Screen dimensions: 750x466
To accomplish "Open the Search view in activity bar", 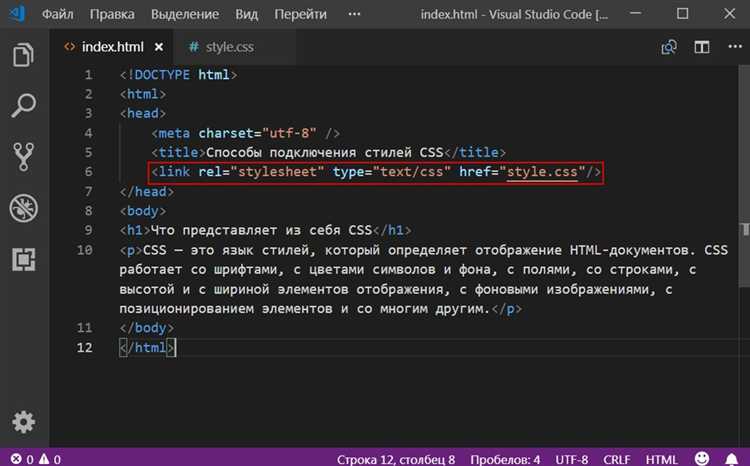I will (23, 105).
